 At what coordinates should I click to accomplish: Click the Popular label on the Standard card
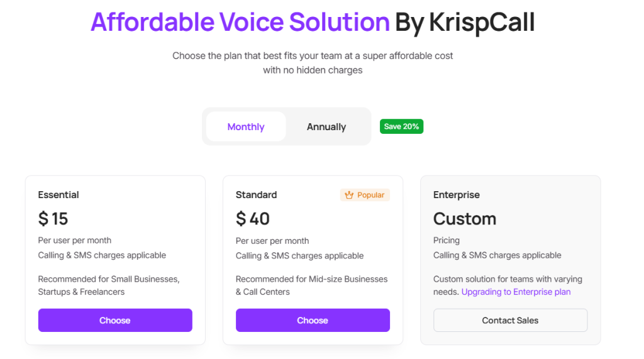pyautogui.click(x=370, y=195)
